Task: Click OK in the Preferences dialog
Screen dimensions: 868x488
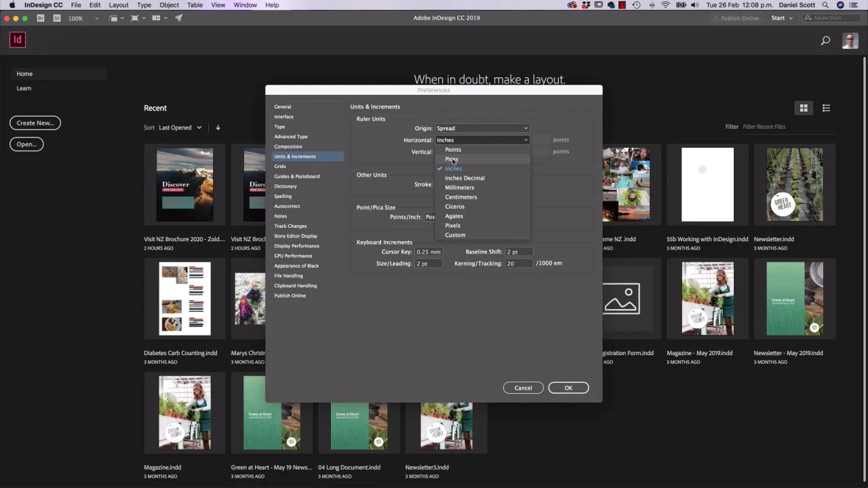Action: (568, 388)
